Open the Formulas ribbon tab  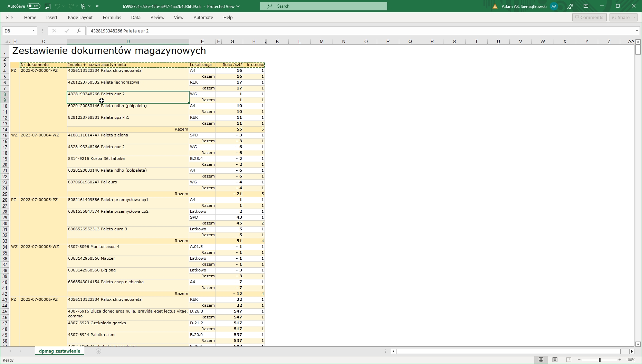click(112, 17)
